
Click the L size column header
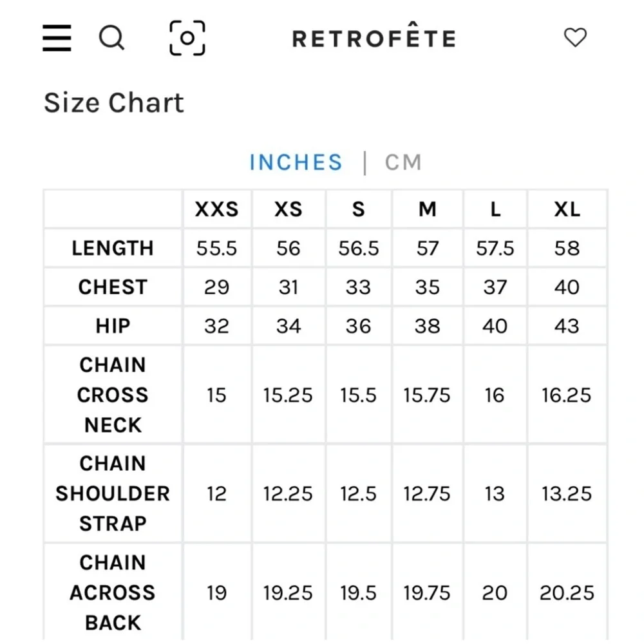(x=495, y=209)
